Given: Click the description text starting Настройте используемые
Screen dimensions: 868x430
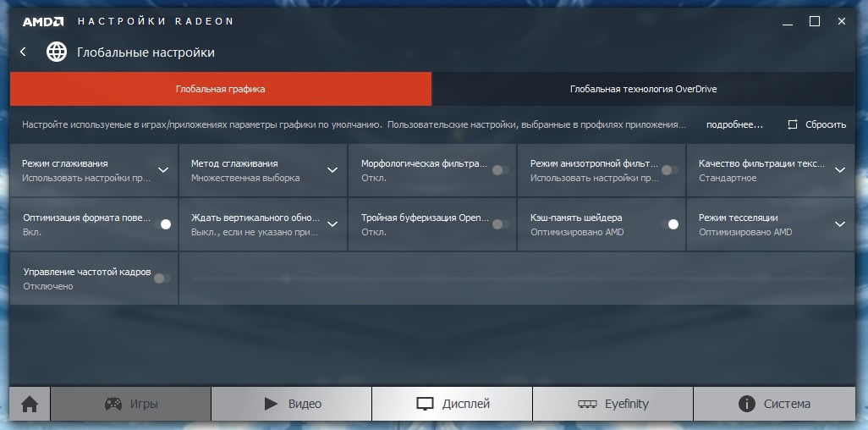Looking at the screenshot, I should (x=354, y=124).
